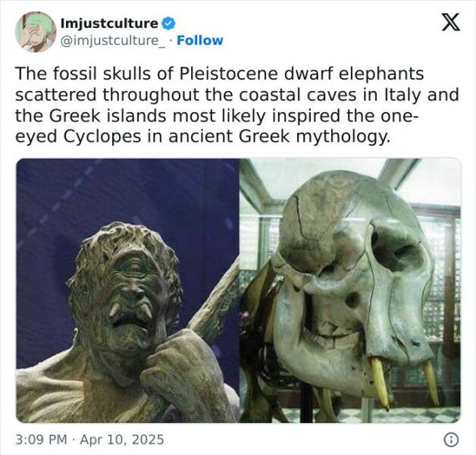Click the X logo icon

[x=450, y=22]
